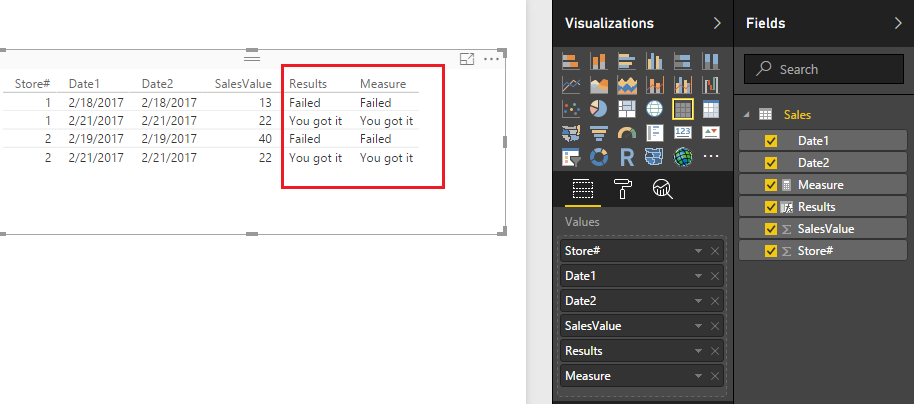Select the multi-row card visualization

tap(655, 133)
